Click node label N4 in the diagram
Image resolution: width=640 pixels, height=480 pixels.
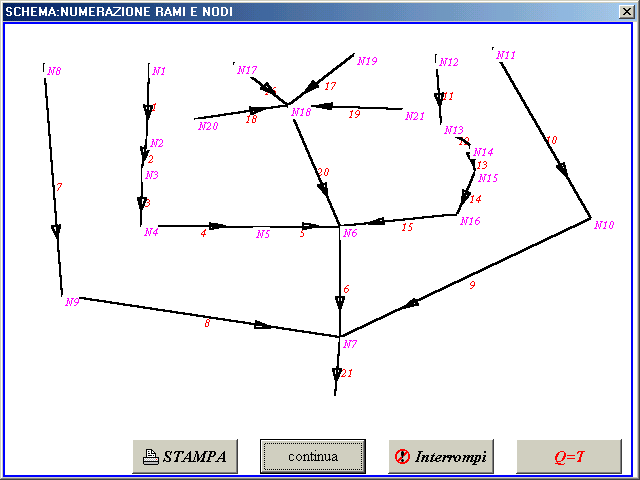pos(151,233)
